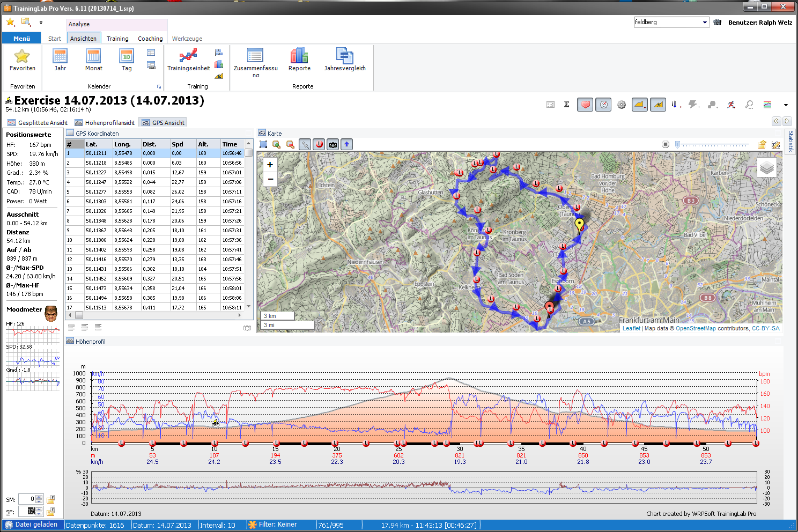The image size is (798, 532).
Task: Click the running figure icon
Action: (x=731, y=105)
